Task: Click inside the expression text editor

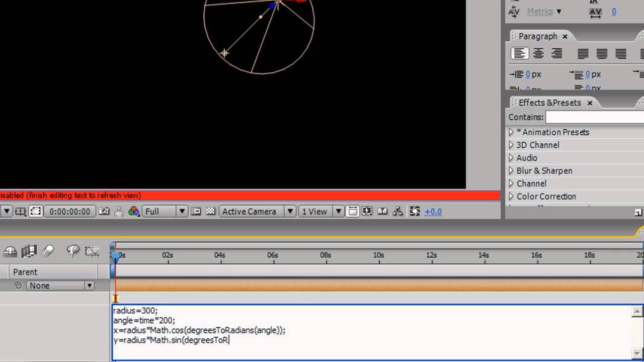Action: coord(372,332)
